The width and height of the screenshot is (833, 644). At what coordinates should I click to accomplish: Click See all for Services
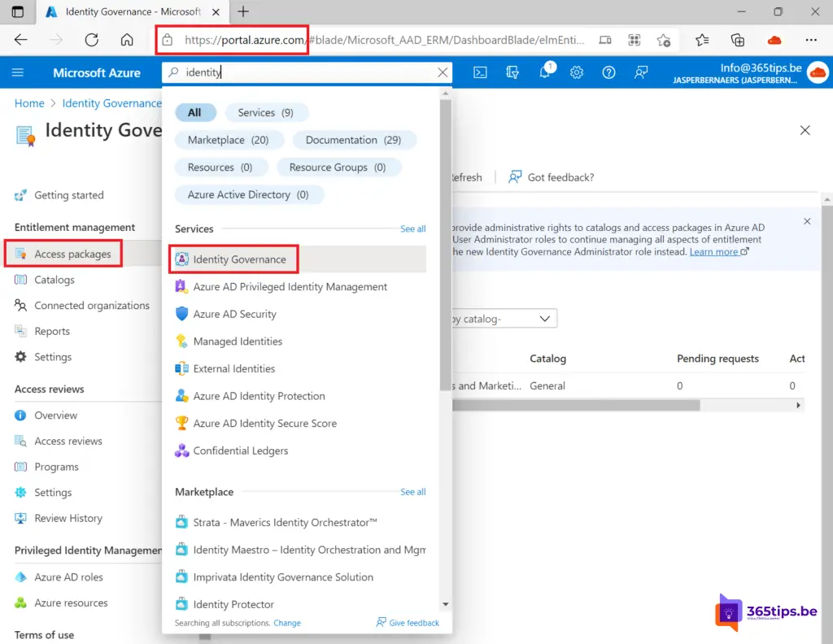(x=412, y=228)
